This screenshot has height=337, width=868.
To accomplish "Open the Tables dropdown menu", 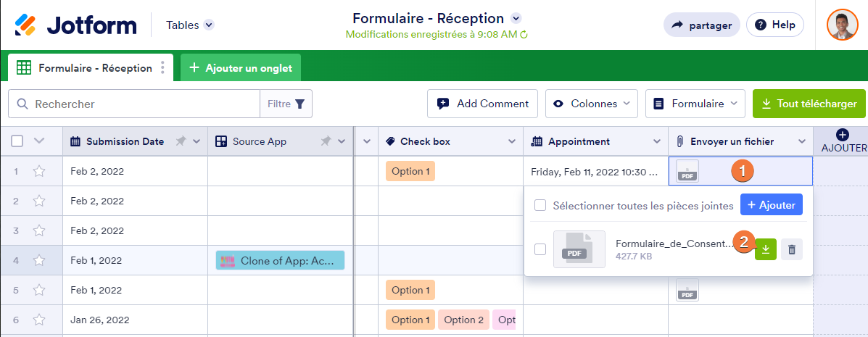I will point(190,25).
